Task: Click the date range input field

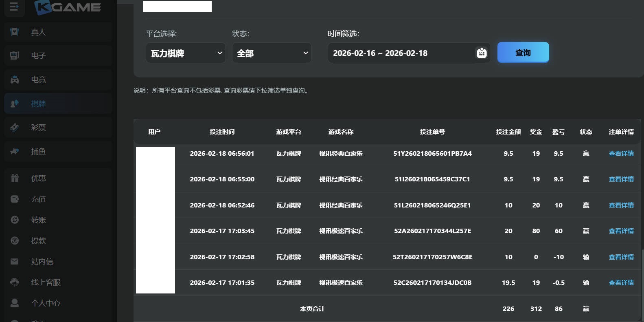Action: coord(401,53)
